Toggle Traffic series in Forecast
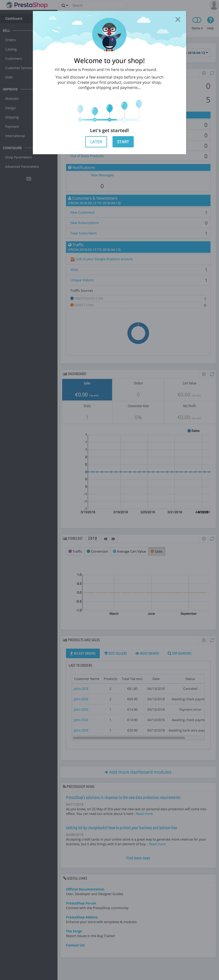219x980 pixels. [75, 551]
